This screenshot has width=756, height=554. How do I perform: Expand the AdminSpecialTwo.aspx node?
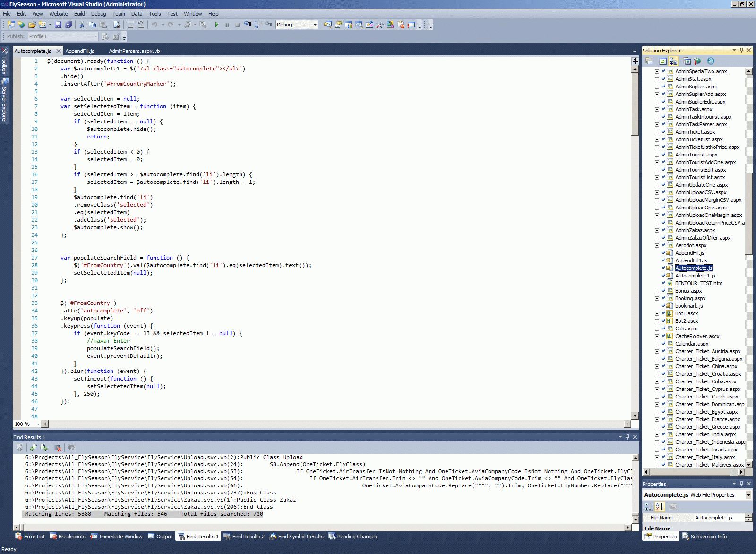pos(657,72)
